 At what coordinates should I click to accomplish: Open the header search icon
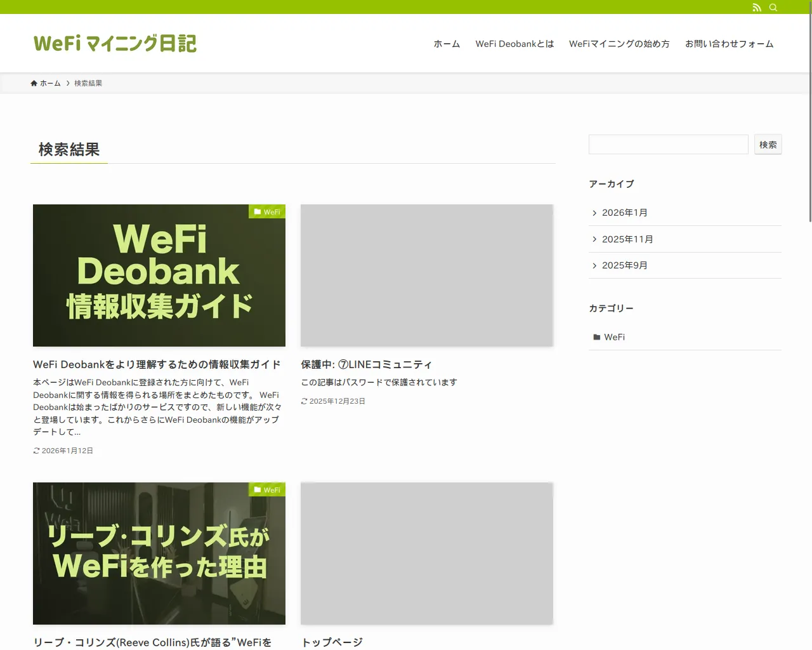pos(773,8)
